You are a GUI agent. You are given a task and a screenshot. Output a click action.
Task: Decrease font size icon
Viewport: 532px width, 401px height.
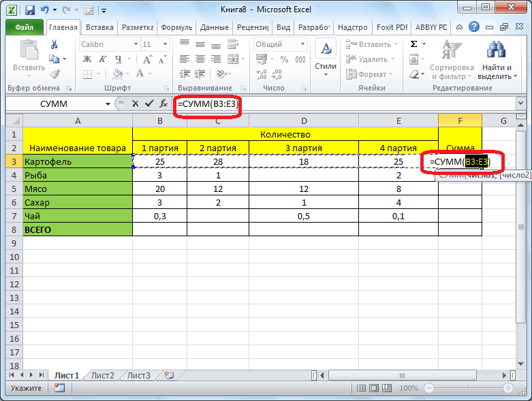point(163,59)
